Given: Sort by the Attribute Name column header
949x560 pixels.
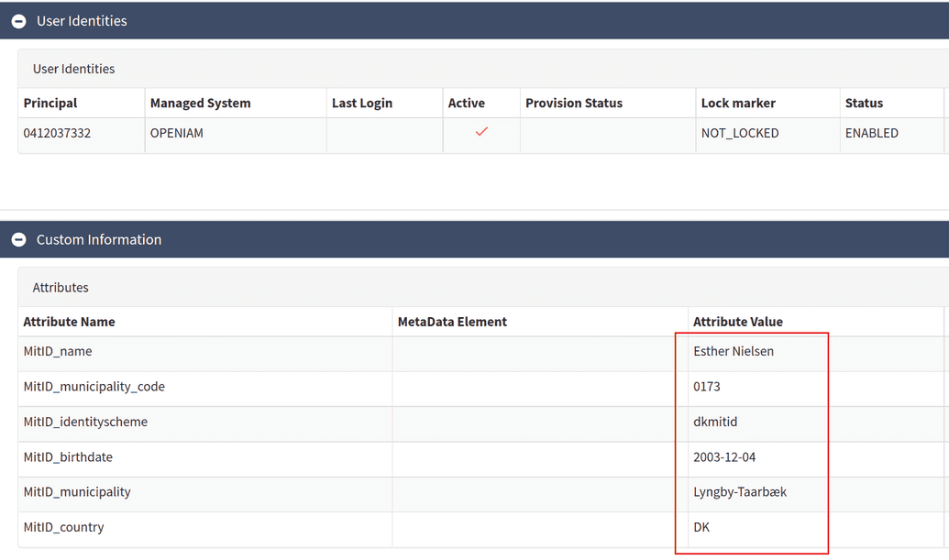Looking at the screenshot, I should click(x=70, y=322).
